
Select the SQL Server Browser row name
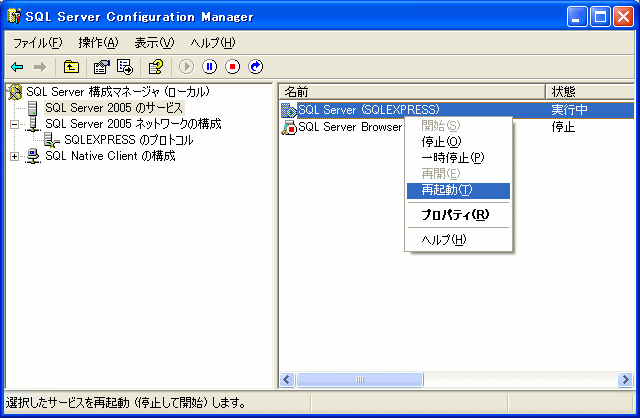point(350,127)
